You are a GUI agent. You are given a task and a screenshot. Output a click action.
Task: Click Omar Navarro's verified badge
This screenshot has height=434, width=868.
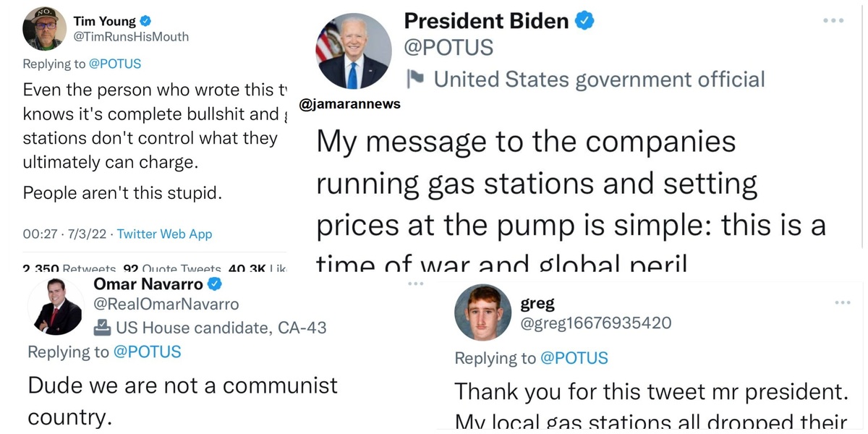click(215, 284)
